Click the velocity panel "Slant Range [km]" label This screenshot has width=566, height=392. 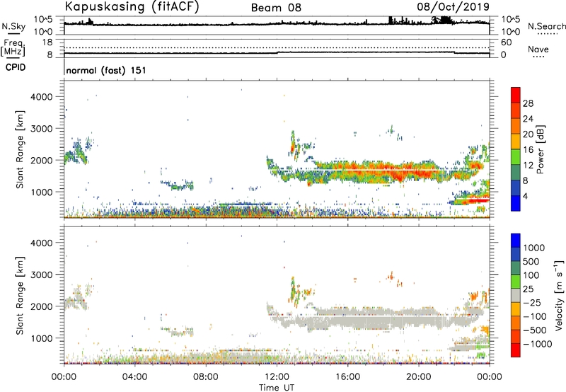click(x=20, y=296)
